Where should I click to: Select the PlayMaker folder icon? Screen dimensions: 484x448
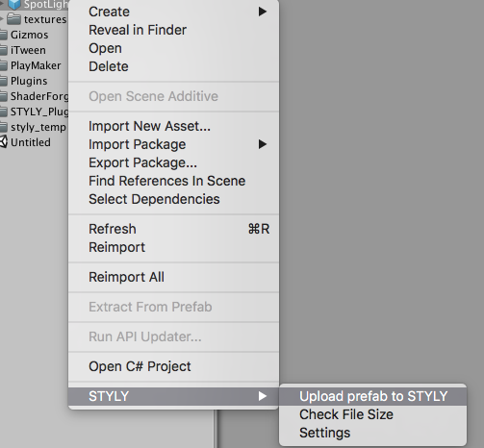point(4,65)
